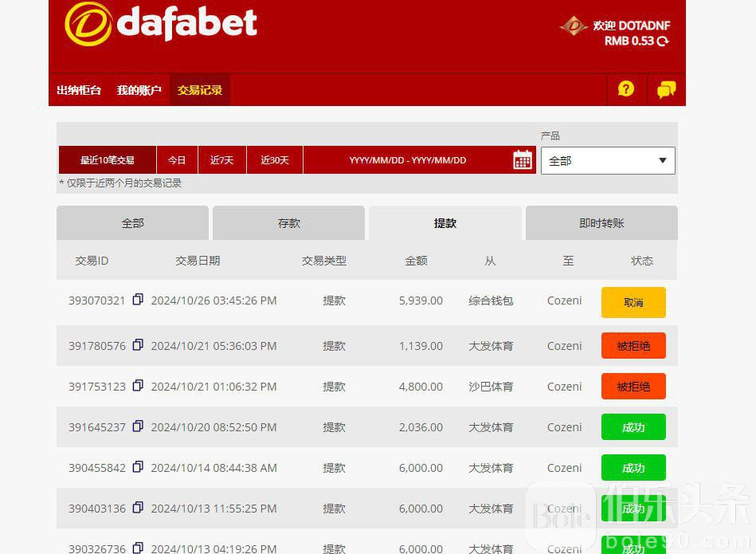Select the 今日 filter button

[177, 160]
